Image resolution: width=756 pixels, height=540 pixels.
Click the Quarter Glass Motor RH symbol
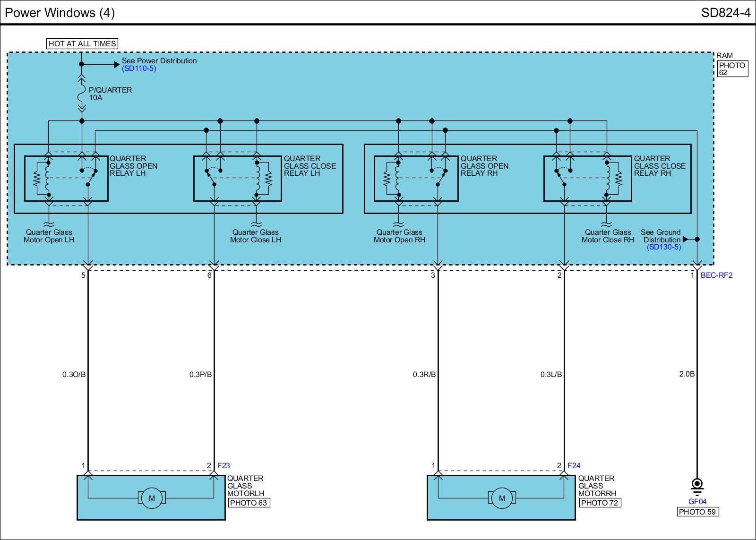(502, 498)
